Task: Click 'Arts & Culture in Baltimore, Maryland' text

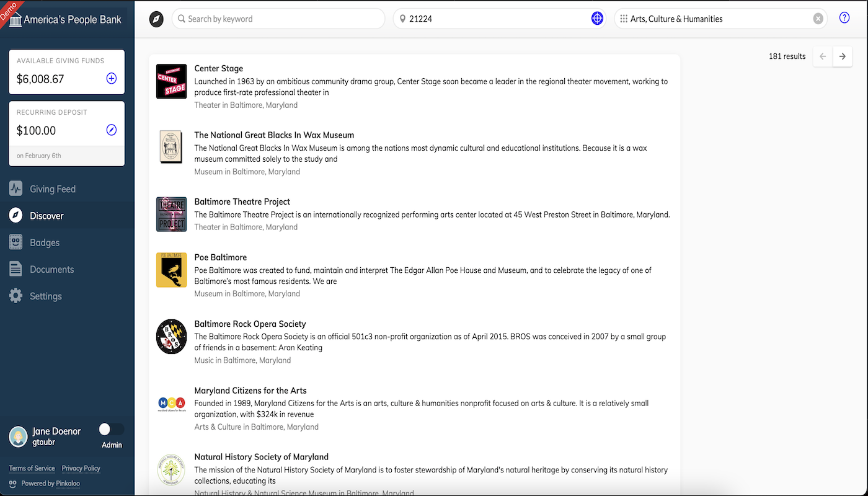Action: pyautogui.click(x=257, y=427)
